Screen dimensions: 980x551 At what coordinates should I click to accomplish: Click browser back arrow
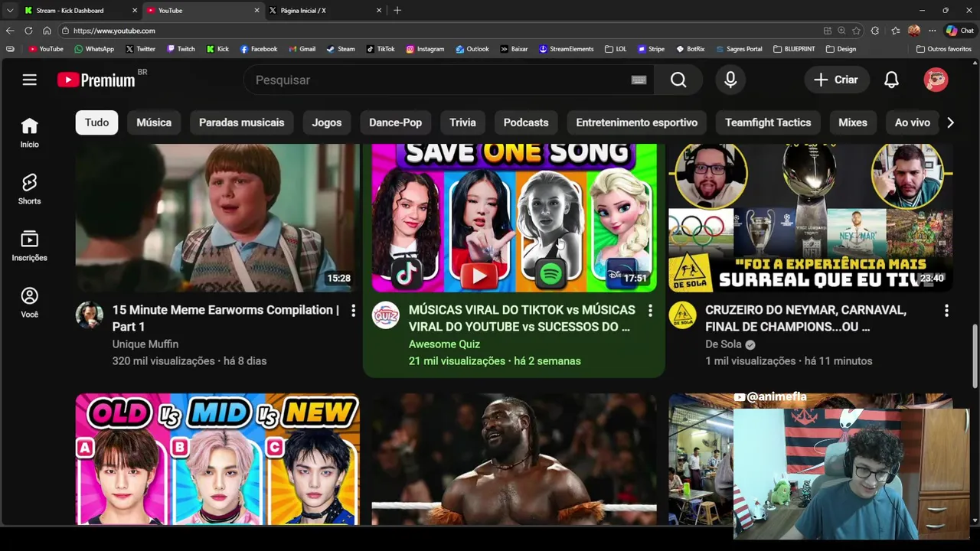tap(10, 31)
